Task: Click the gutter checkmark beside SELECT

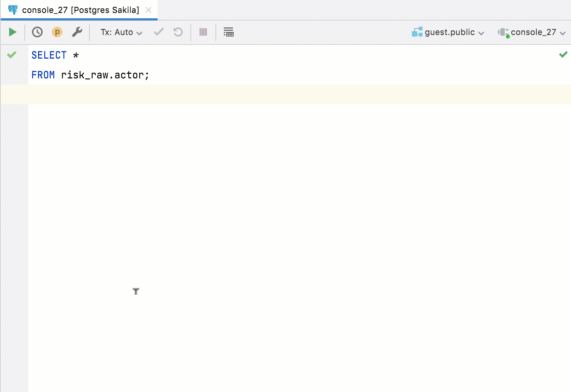Action: point(12,55)
